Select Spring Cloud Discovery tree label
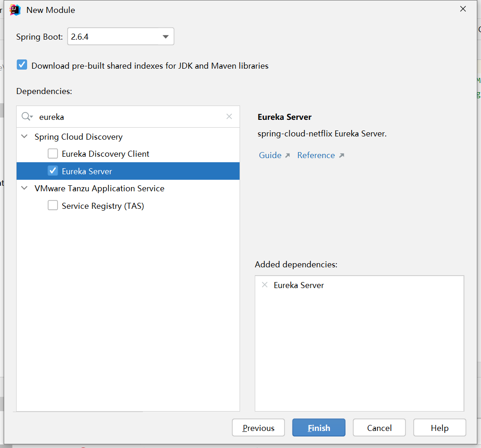Viewport: 481px width, 448px height. pyautogui.click(x=78, y=137)
